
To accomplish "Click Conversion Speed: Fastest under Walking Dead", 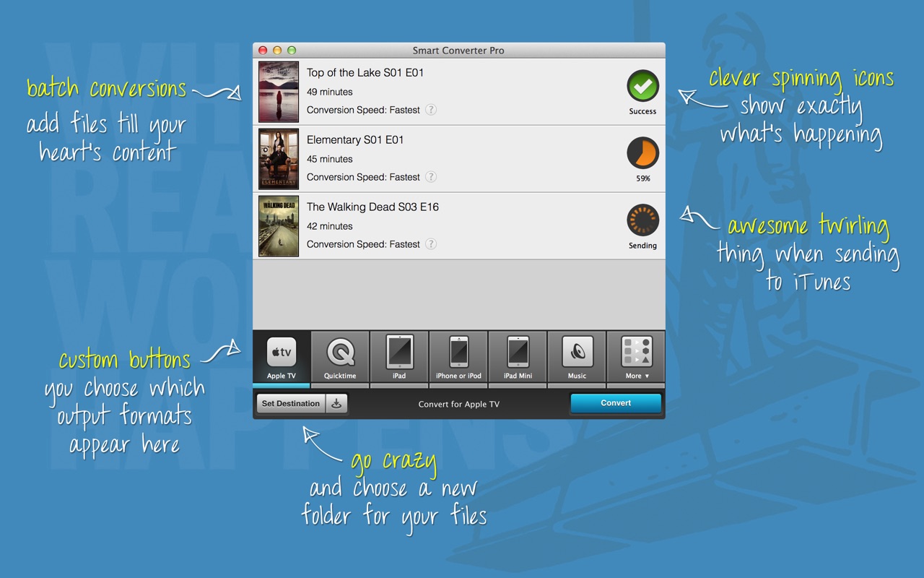I will (x=363, y=244).
